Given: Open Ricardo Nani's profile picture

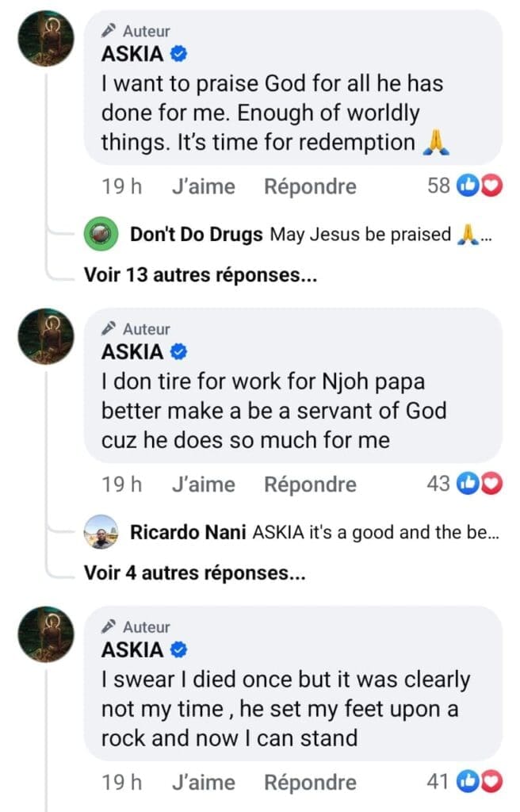Looking at the screenshot, I should coord(101,533).
